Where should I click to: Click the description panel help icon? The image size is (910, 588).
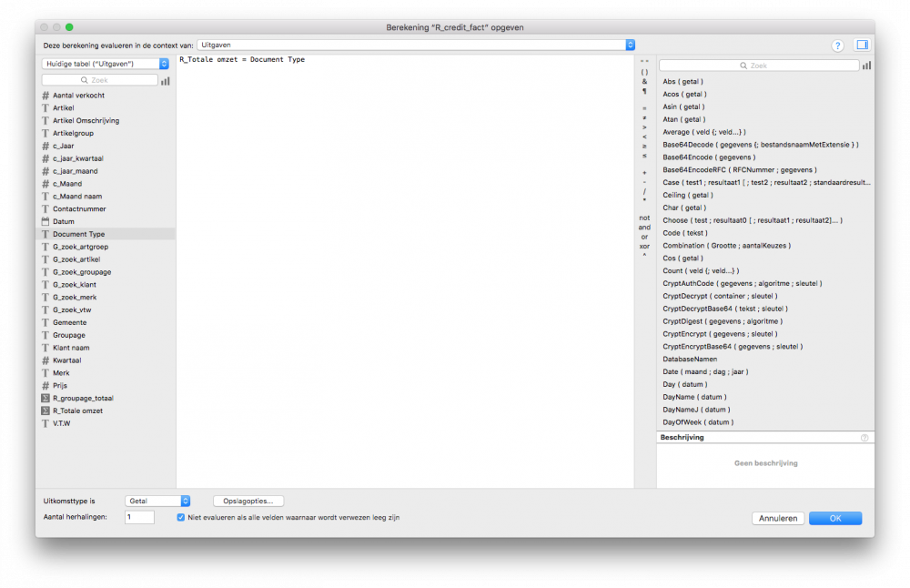click(x=864, y=438)
